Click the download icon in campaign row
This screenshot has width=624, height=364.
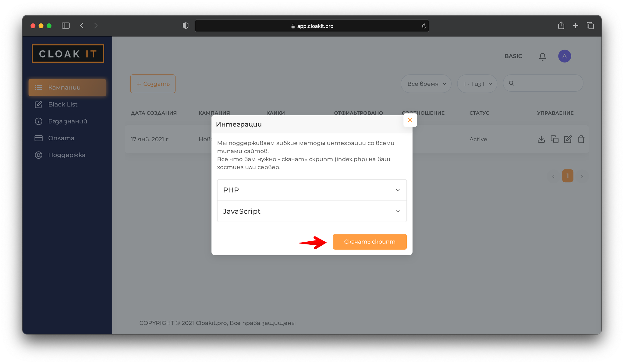541,139
